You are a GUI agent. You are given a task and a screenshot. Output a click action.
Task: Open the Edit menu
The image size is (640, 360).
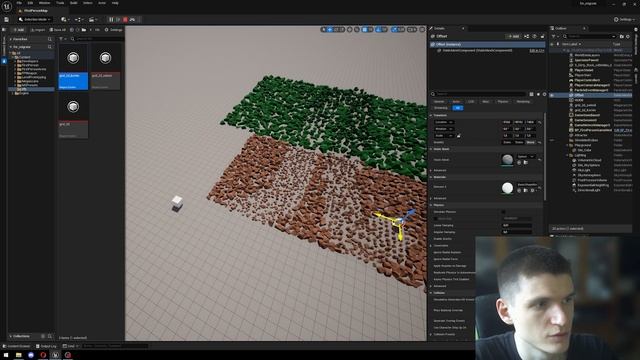[x=30, y=3]
